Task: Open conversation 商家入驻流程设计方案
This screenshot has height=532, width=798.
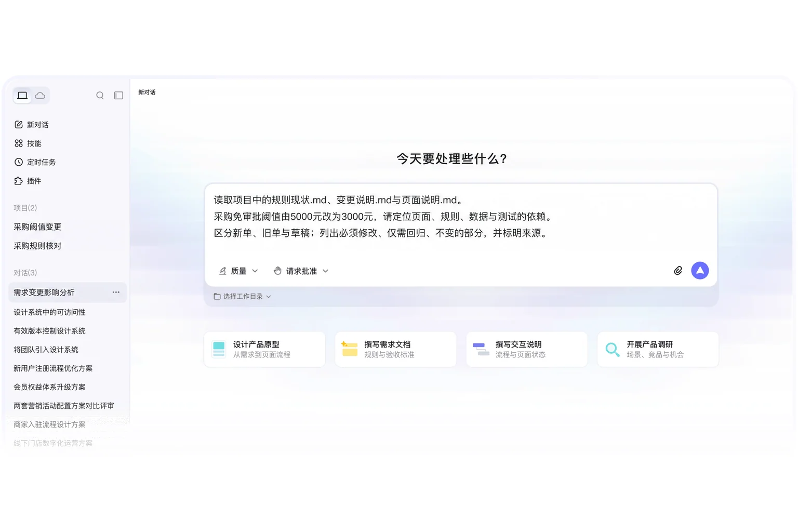Action: click(49, 424)
